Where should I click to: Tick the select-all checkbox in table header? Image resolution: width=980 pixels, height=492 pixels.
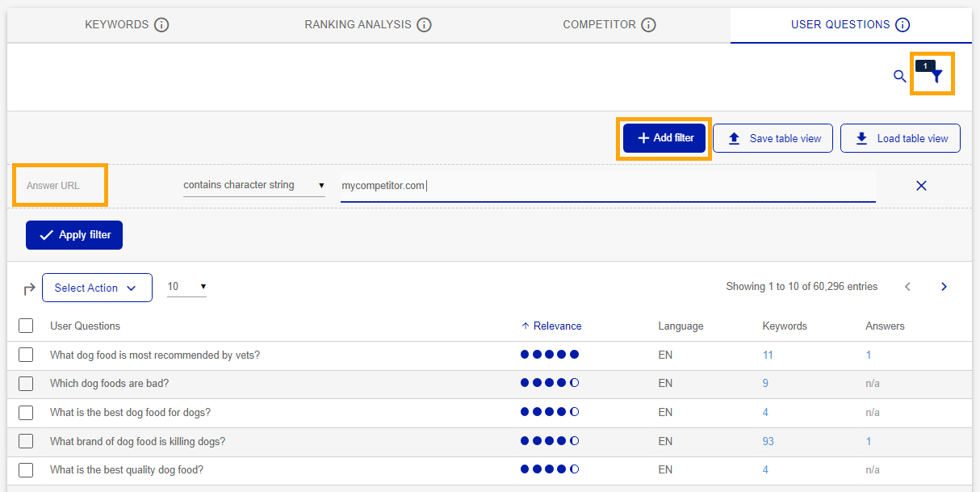[x=26, y=326]
